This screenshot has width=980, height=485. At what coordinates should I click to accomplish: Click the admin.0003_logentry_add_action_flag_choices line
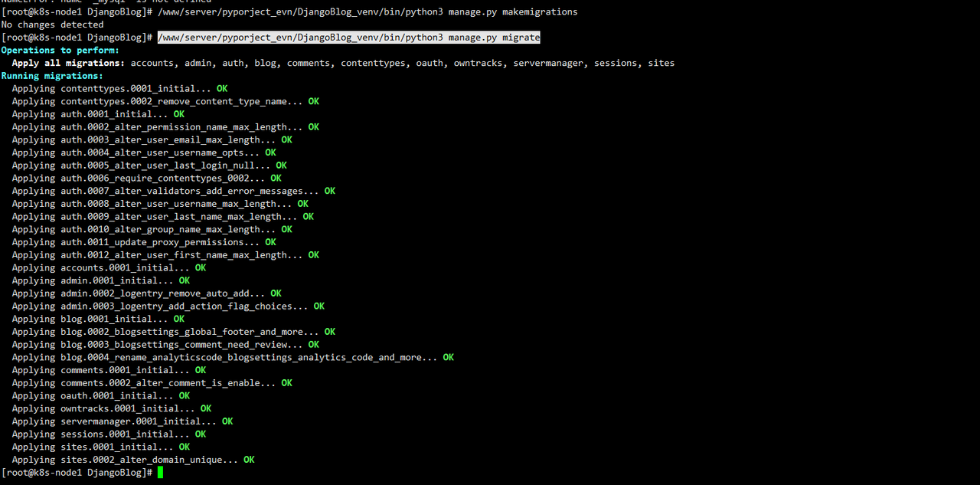(168, 306)
